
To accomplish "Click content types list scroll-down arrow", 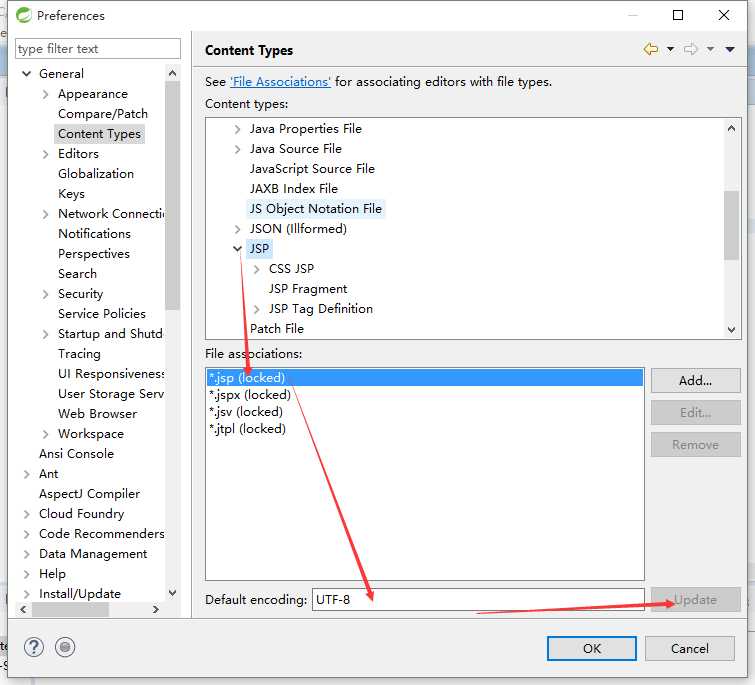I will (x=731, y=330).
